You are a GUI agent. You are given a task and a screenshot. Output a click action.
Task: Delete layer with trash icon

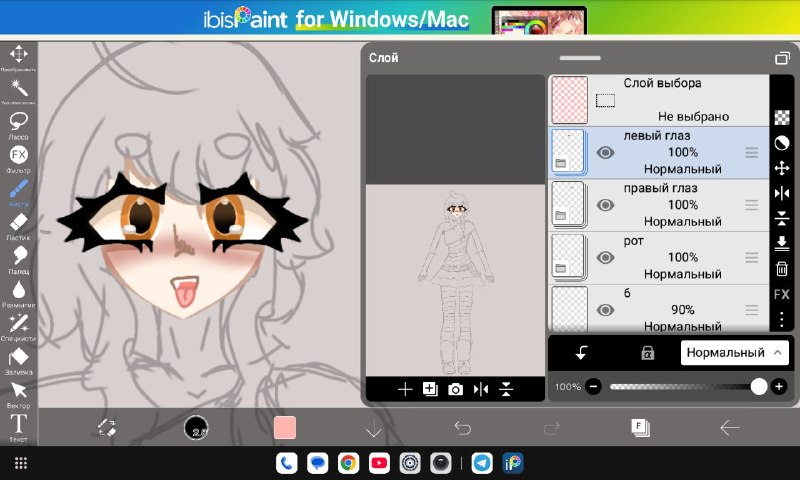[782, 268]
